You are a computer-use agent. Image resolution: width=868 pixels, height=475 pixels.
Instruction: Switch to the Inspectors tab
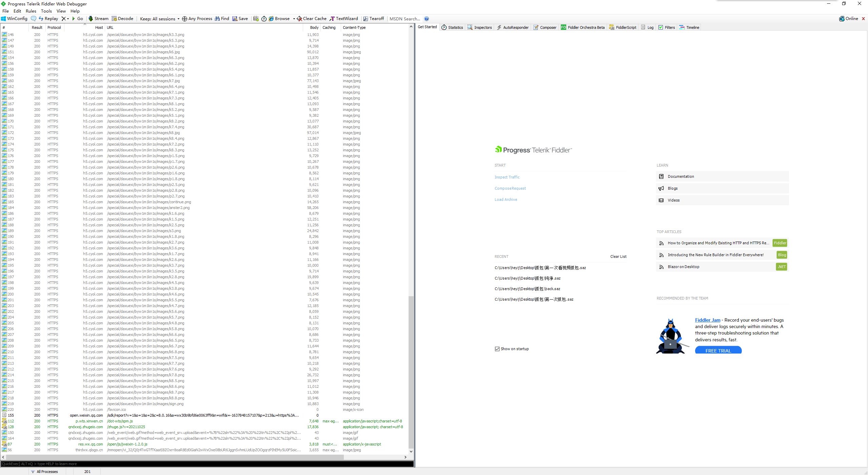click(480, 27)
